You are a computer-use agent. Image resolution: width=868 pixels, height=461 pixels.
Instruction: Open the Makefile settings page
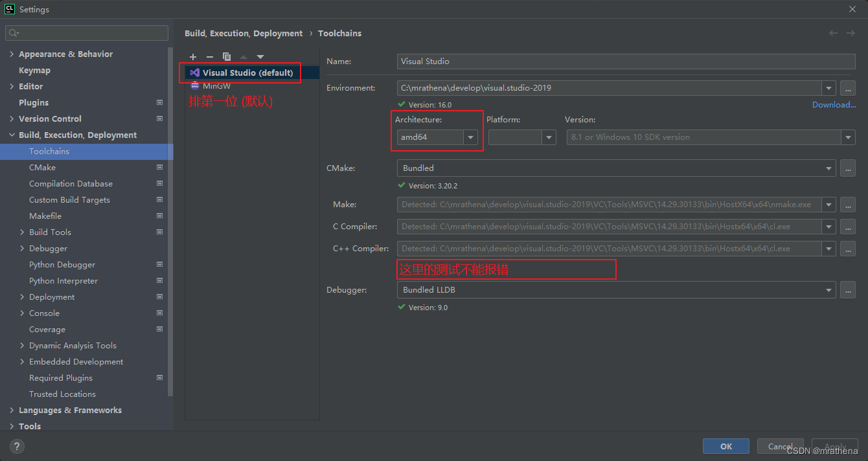tap(45, 216)
